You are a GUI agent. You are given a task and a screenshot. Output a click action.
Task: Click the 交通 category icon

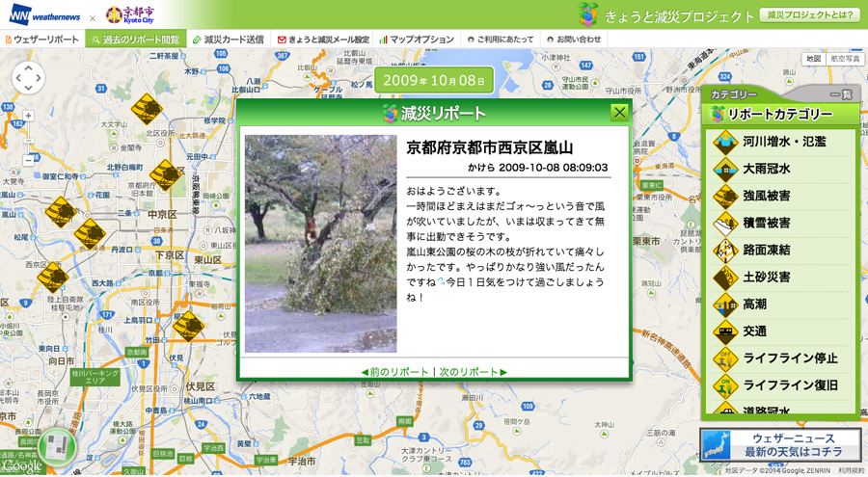click(724, 332)
